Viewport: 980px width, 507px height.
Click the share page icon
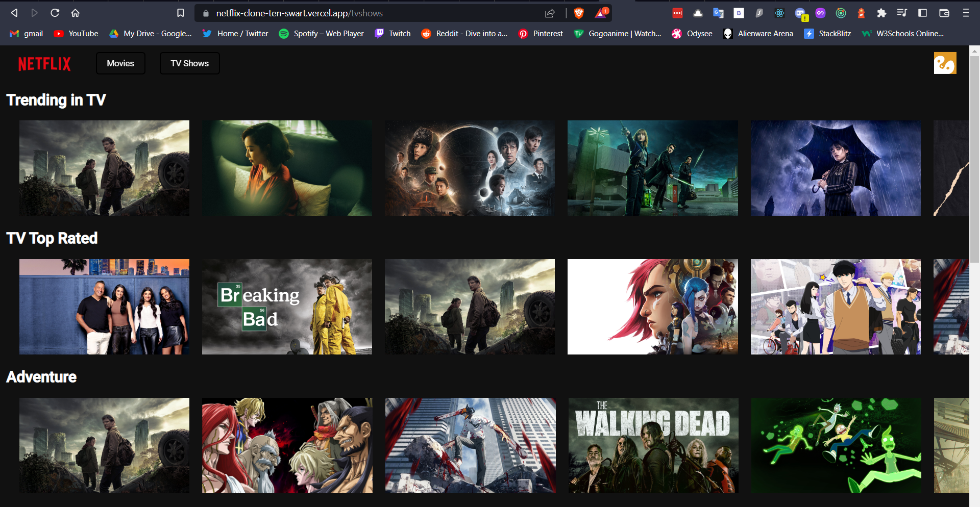coord(550,13)
